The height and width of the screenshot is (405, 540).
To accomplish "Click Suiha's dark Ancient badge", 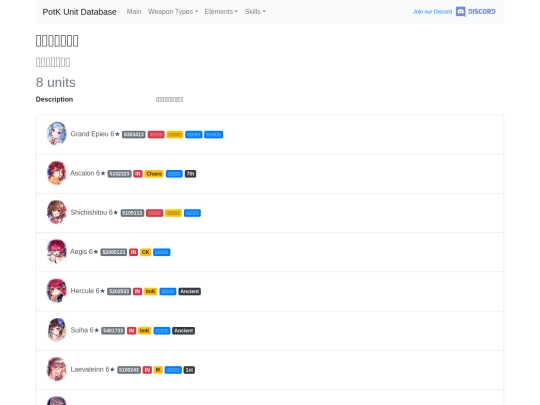I will pyautogui.click(x=184, y=331).
